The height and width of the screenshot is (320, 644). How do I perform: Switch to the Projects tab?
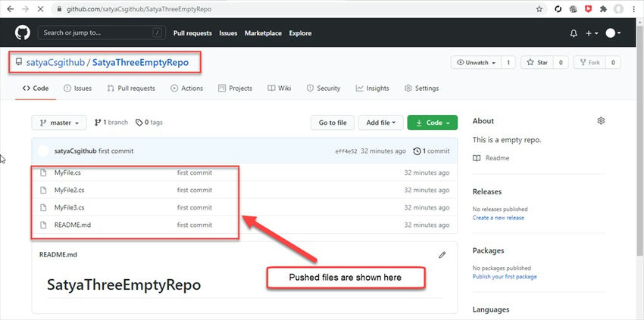[235, 89]
